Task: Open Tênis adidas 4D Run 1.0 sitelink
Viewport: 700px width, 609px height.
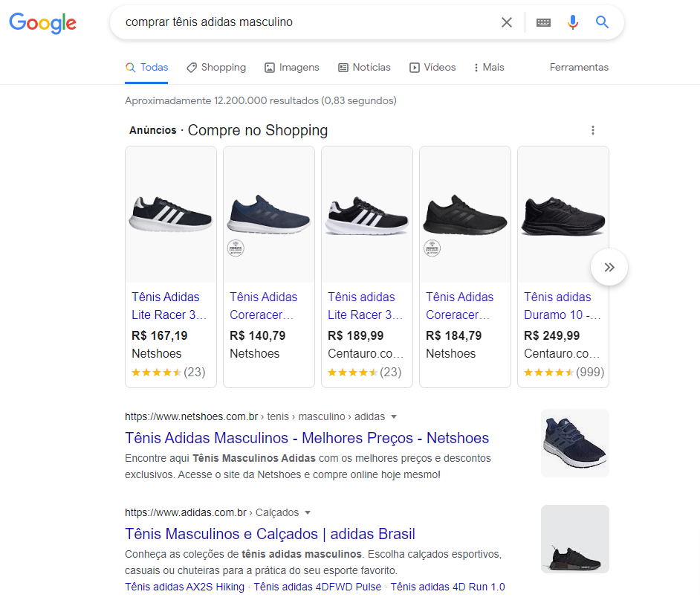Action: [x=448, y=587]
